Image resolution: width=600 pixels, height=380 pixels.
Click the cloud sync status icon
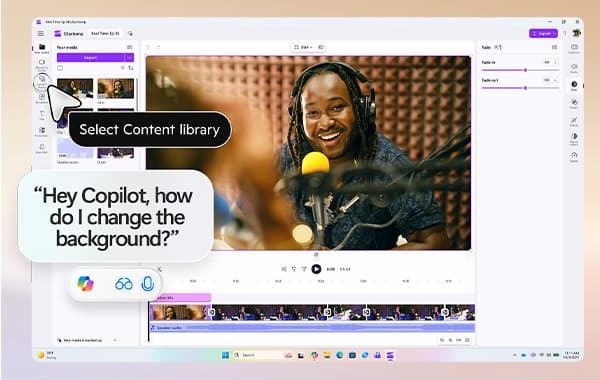[x=130, y=34]
